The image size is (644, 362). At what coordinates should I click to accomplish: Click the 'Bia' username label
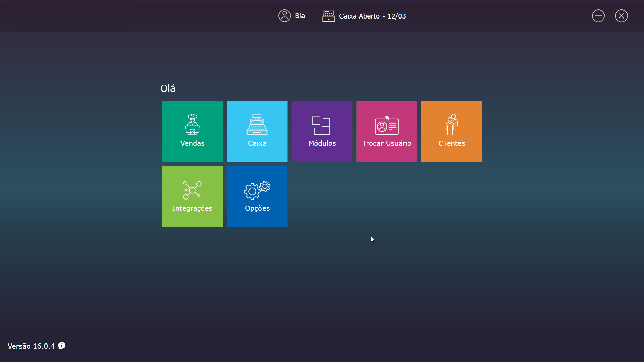[x=300, y=16]
